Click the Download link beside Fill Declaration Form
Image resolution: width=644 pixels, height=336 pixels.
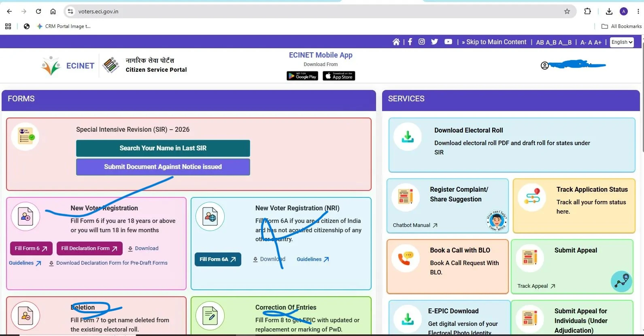143,248
